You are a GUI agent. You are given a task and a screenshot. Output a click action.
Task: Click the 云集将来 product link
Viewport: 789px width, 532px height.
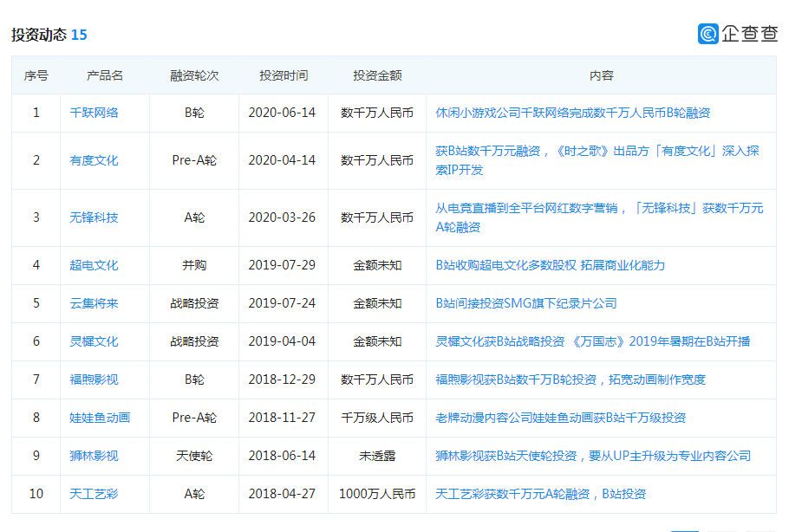point(94,303)
